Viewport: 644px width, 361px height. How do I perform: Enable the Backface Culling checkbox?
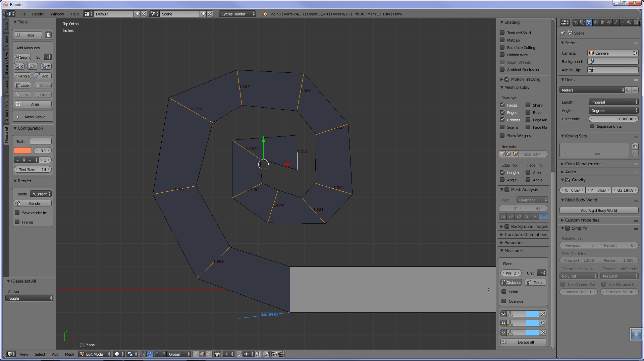click(x=502, y=47)
